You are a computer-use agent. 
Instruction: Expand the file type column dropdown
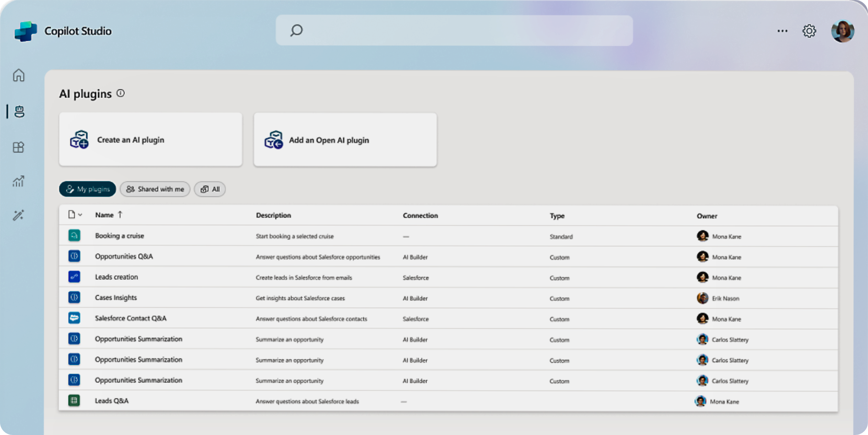(75, 215)
